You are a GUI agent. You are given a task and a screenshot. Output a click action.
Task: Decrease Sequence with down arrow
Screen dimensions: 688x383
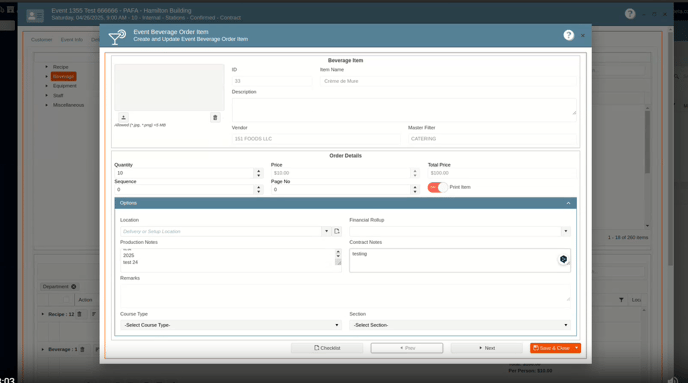point(258,192)
